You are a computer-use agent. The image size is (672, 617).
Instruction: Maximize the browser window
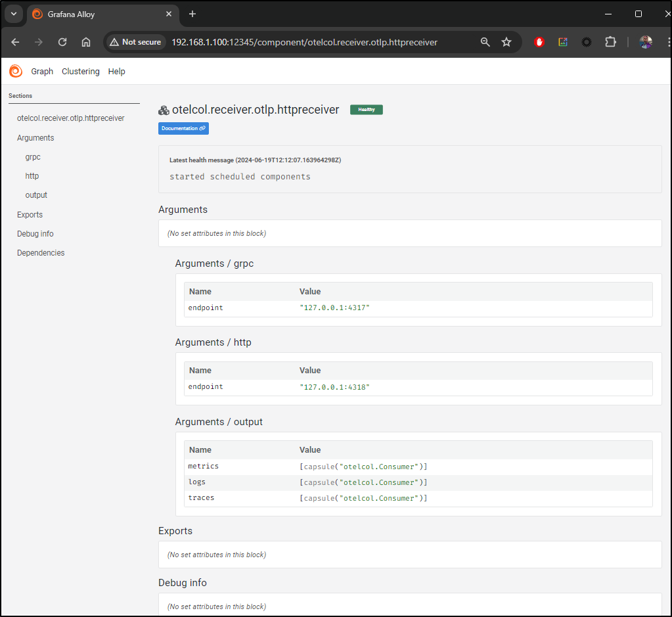(638, 14)
